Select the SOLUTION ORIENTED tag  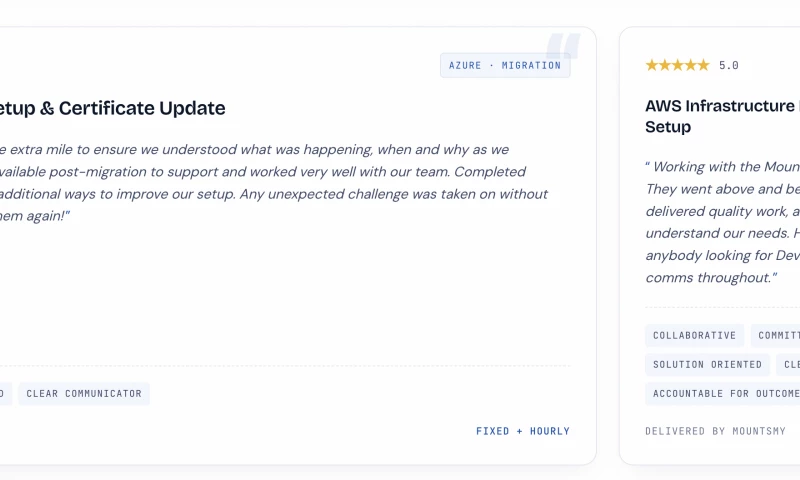[707, 364]
